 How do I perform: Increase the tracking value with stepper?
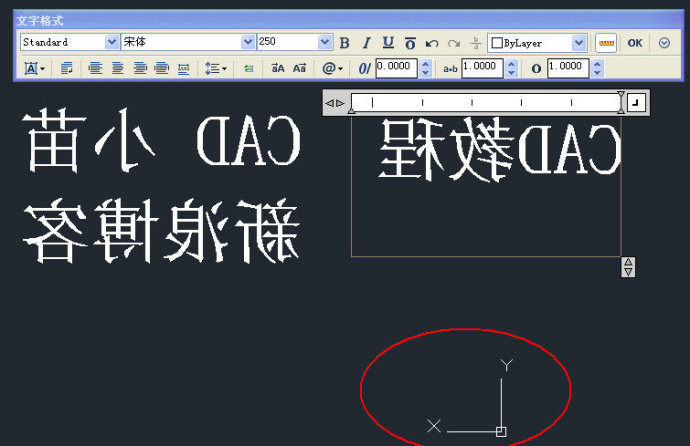click(x=511, y=64)
